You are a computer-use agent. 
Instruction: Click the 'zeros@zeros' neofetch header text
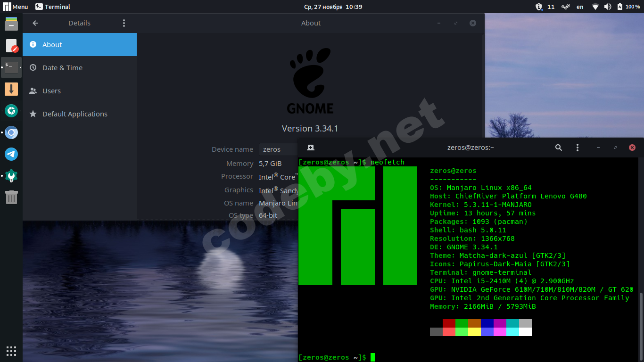tap(453, 171)
